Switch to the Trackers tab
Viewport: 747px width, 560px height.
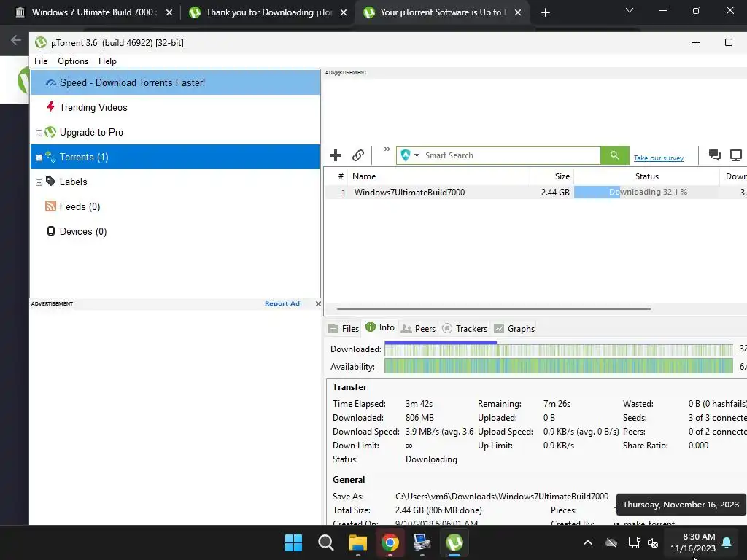465,329
